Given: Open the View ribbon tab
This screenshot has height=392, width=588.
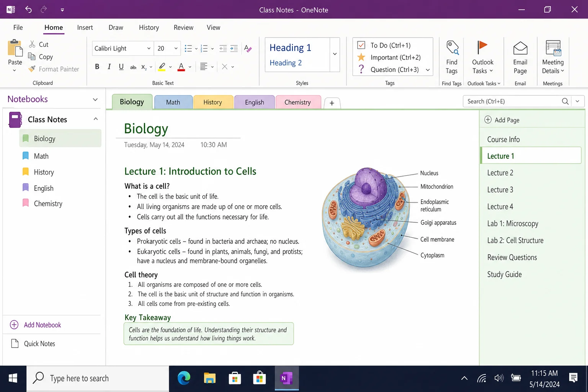Looking at the screenshot, I should 213,28.
